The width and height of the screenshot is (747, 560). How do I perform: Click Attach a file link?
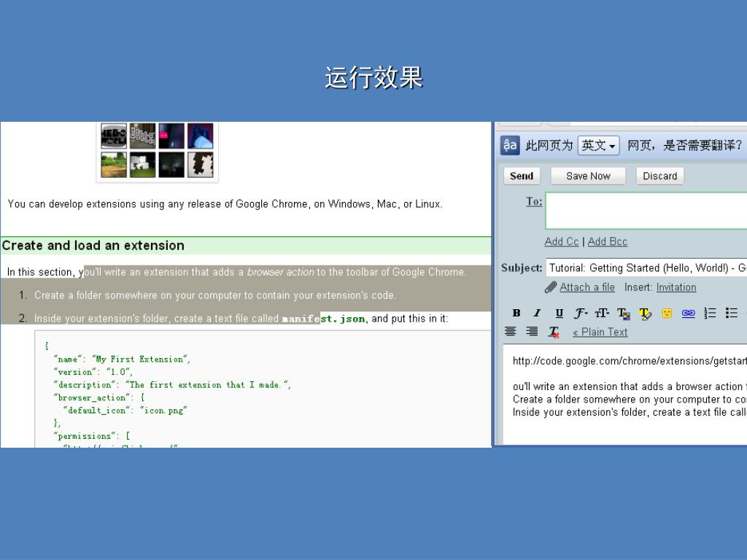(x=587, y=287)
